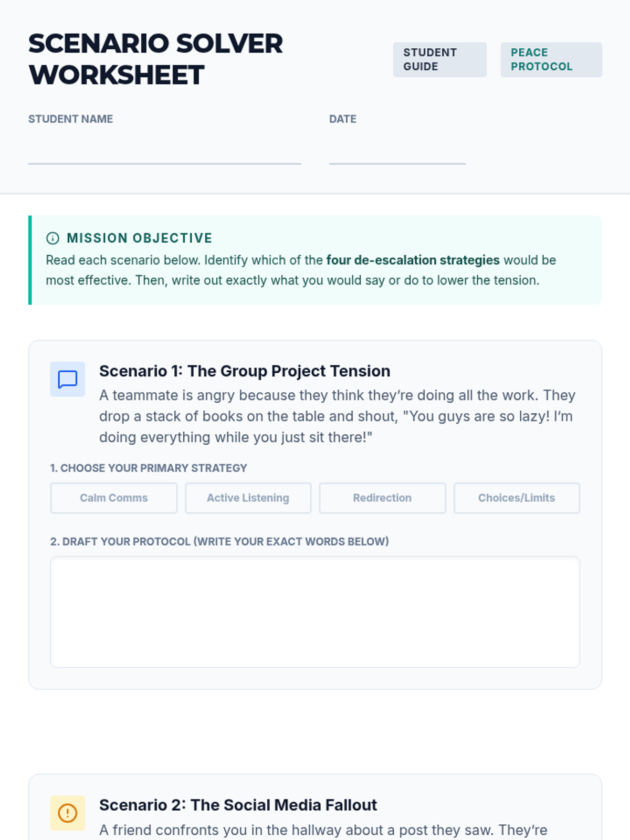Click the Draft Your Protocol label
630x840 pixels.
[219, 541]
